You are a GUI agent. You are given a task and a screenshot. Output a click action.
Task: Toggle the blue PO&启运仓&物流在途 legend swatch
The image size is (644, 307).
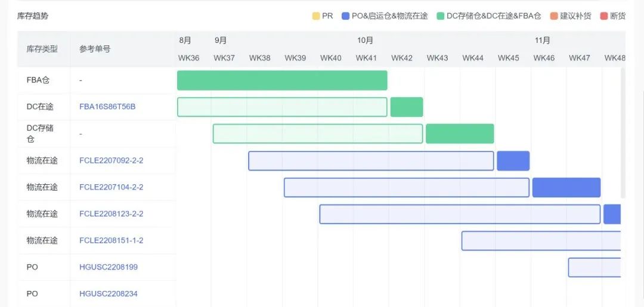345,17
